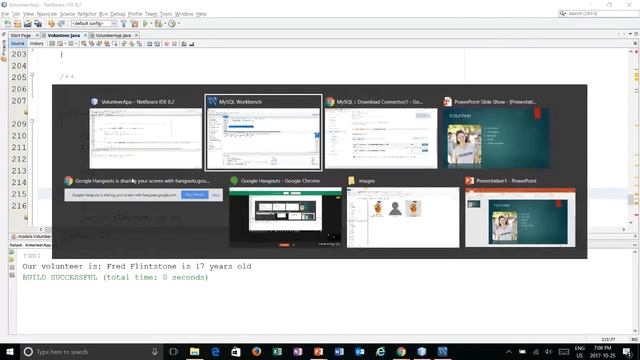640x360 pixels.
Task: Open the default config dropdown
Action: (94, 24)
